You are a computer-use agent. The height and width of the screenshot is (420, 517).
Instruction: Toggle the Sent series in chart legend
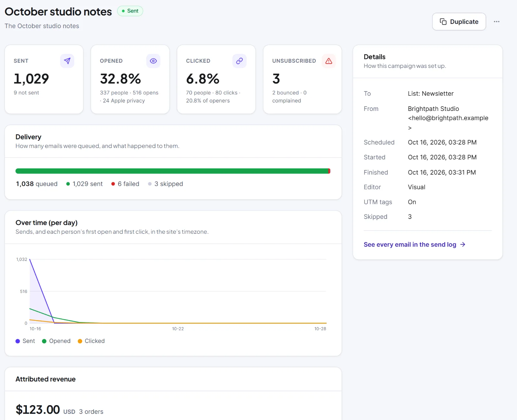pos(25,341)
